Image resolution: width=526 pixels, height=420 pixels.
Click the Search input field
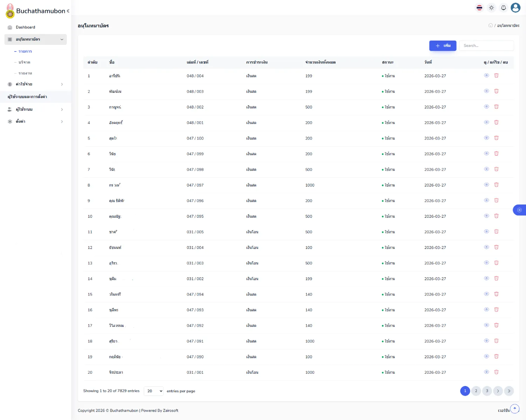point(486,46)
